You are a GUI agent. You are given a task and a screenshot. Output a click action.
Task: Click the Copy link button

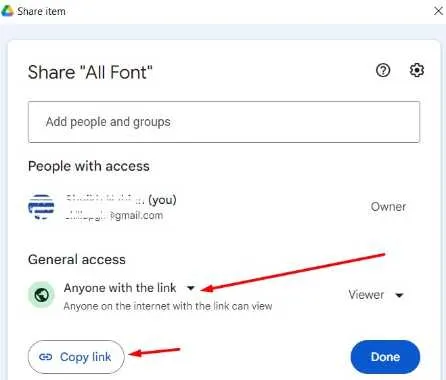[76, 357]
